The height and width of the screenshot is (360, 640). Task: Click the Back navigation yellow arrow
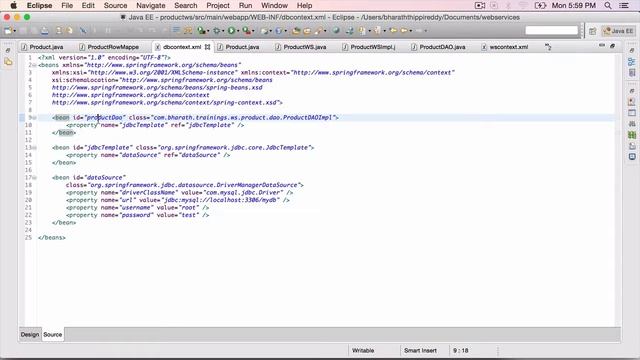pos(393,31)
